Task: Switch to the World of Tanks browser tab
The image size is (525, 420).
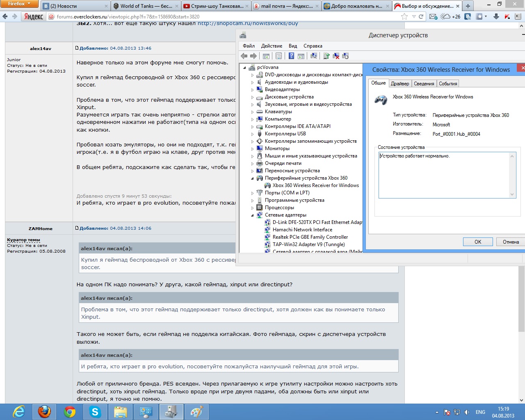Action: (x=146, y=6)
